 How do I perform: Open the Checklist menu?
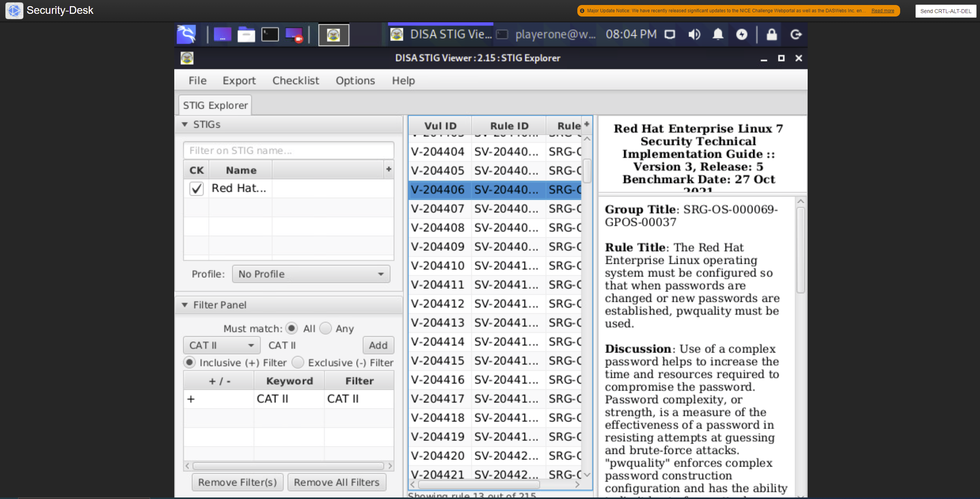coord(296,81)
